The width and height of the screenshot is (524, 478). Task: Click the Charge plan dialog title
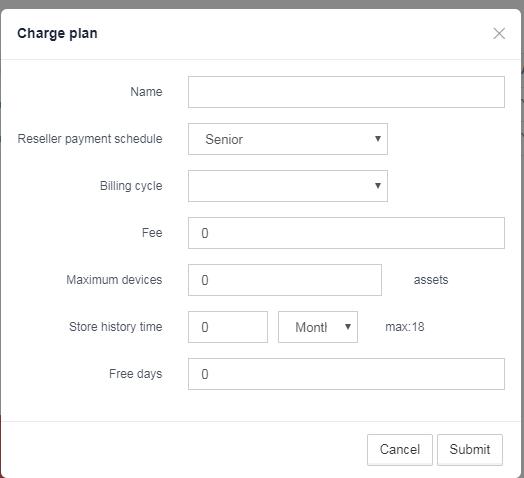pos(57,34)
